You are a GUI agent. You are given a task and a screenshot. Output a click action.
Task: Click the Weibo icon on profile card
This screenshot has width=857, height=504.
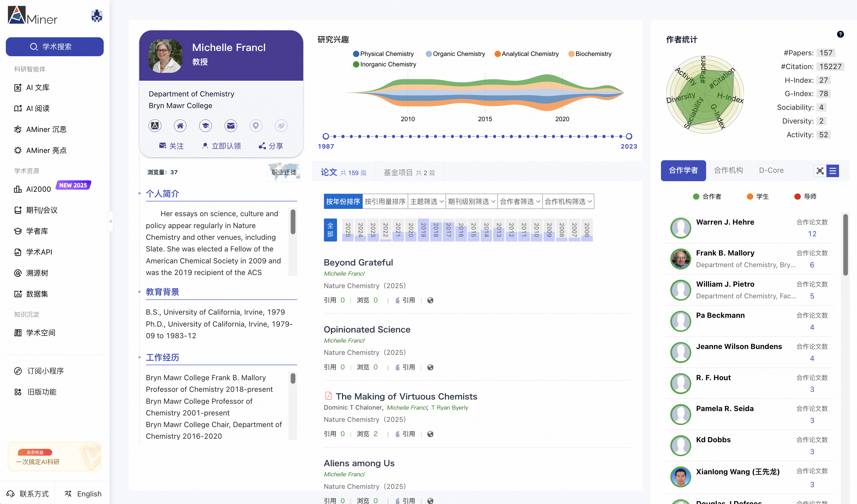pyautogui.click(x=281, y=126)
